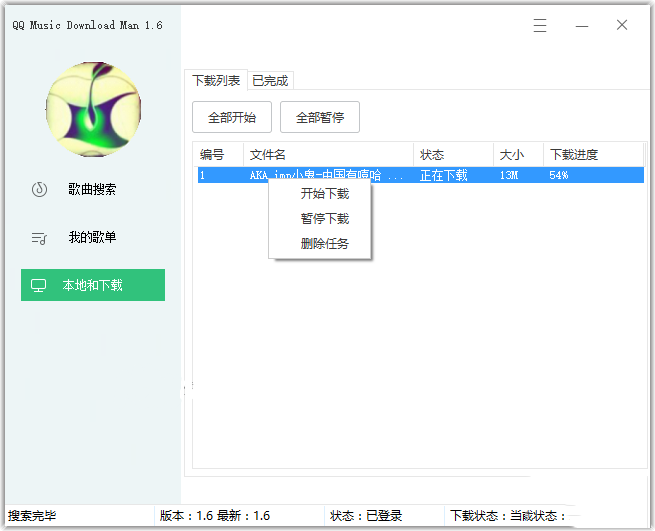Choose 删除任务 in the context menu
The image size is (655, 531).
pos(324,244)
